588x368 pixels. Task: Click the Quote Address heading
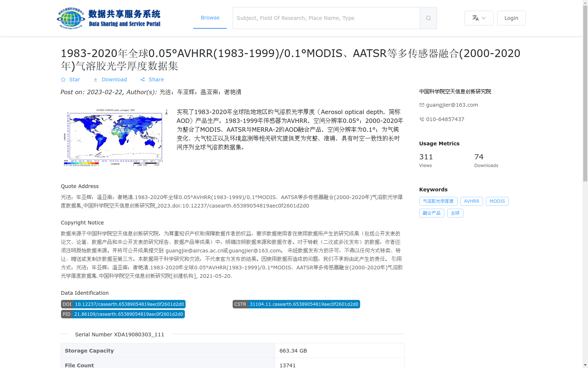coord(80,186)
